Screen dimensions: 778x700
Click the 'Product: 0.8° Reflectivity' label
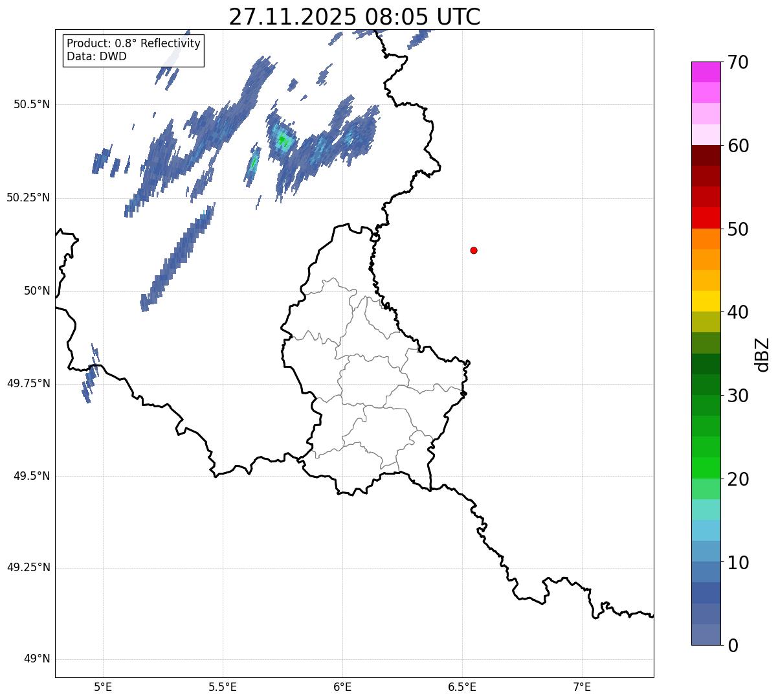pyautogui.click(x=134, y=43)
